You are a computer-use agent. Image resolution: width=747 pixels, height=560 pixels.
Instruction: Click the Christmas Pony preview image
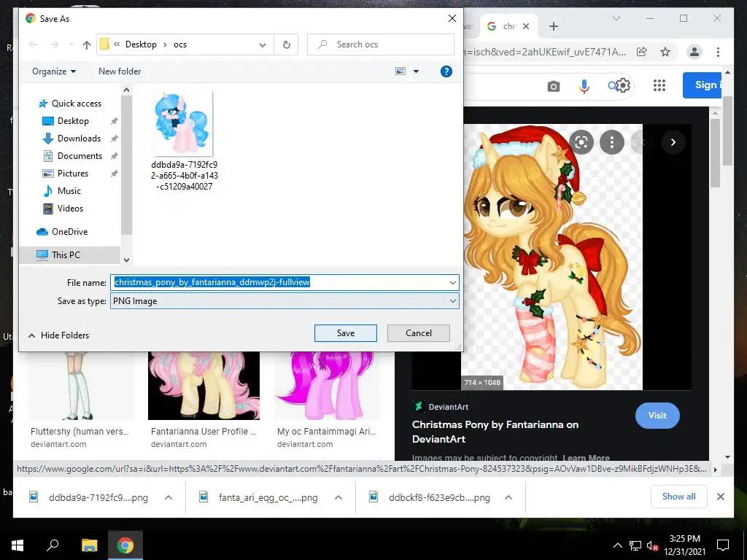[553, 257]
